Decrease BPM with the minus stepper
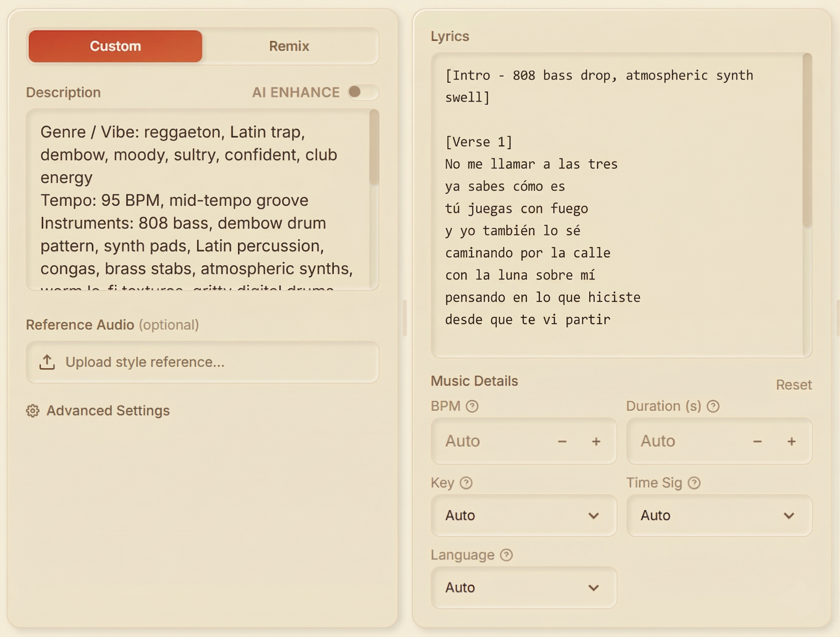This screenshot has width=840, height=637. click(562, 441)
